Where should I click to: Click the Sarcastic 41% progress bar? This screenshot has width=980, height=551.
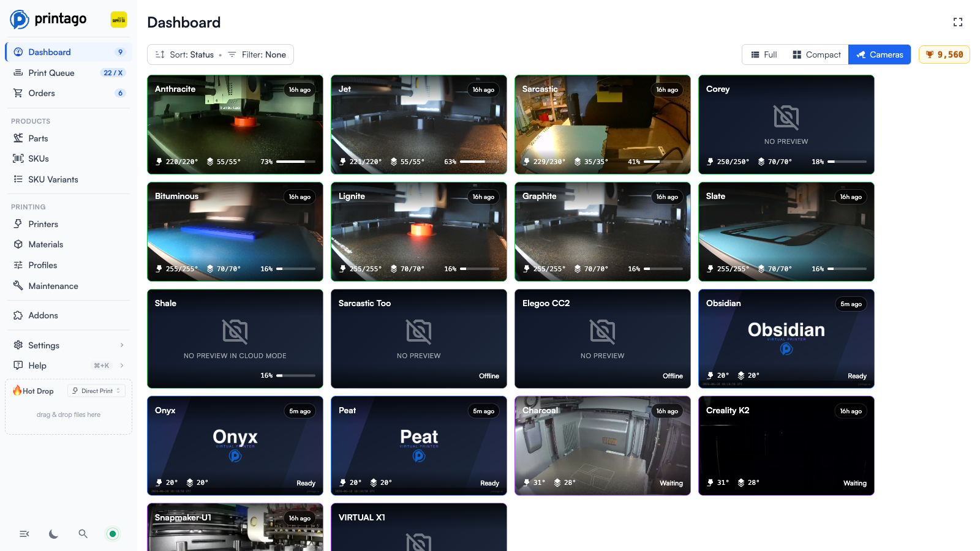(663, 162)
